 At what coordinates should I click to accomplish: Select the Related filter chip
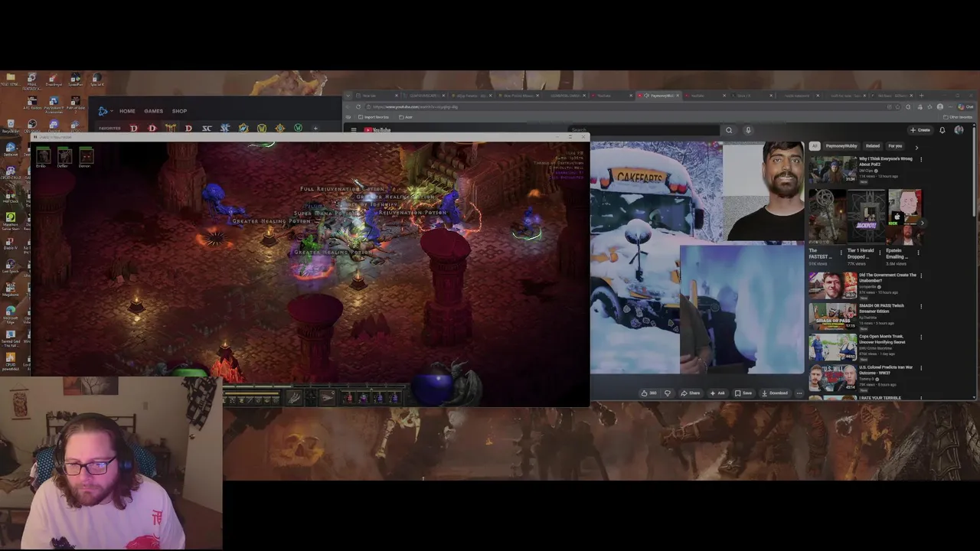click(x=873, y=145)
